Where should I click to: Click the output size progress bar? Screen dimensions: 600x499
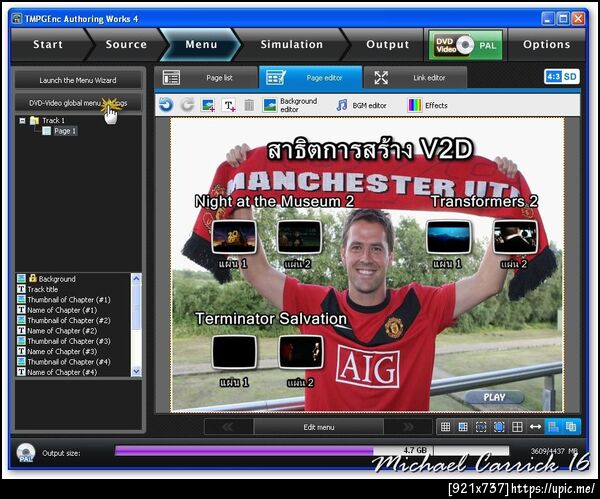[312, 451]
